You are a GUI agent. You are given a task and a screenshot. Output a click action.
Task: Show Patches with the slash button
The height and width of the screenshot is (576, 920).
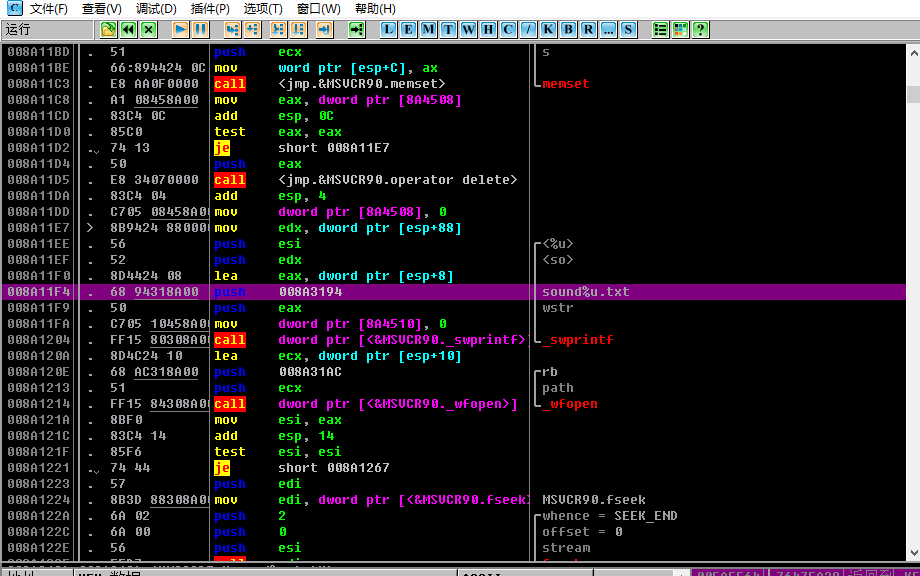[x=528, y=29]
